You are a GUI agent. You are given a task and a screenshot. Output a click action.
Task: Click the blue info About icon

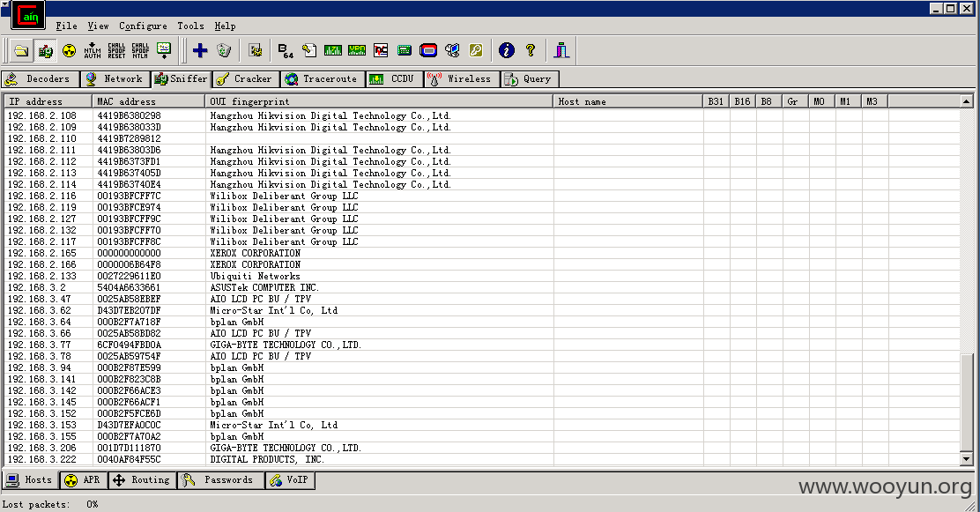coord(506,50)
